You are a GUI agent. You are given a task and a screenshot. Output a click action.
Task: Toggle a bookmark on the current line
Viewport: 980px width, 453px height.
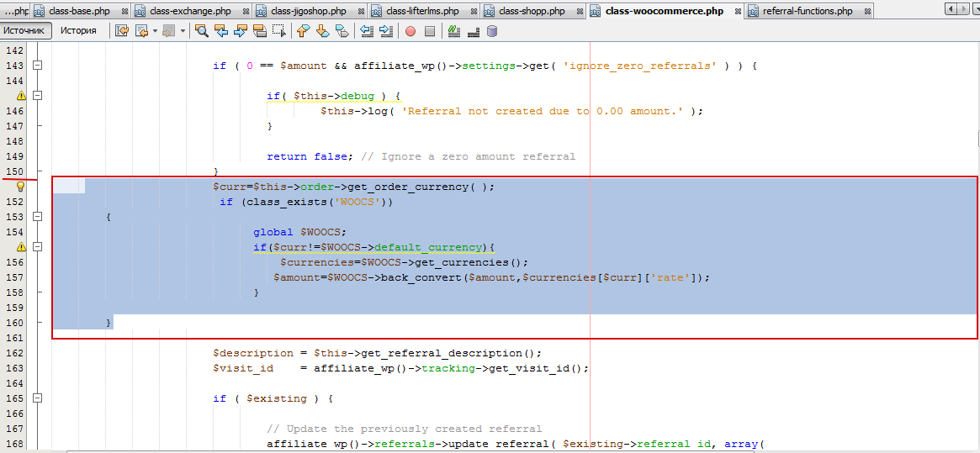tap(342, 30)
